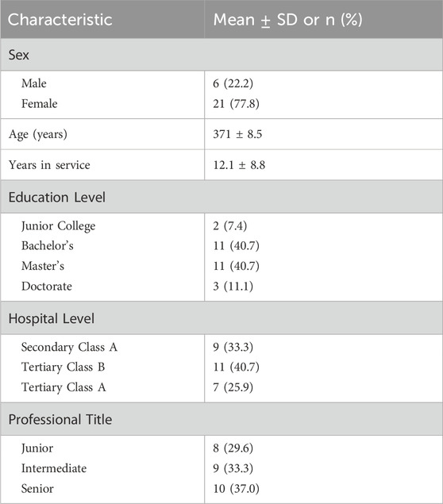
Task: Click the Sex section row
Action: [x=221, y=55]
